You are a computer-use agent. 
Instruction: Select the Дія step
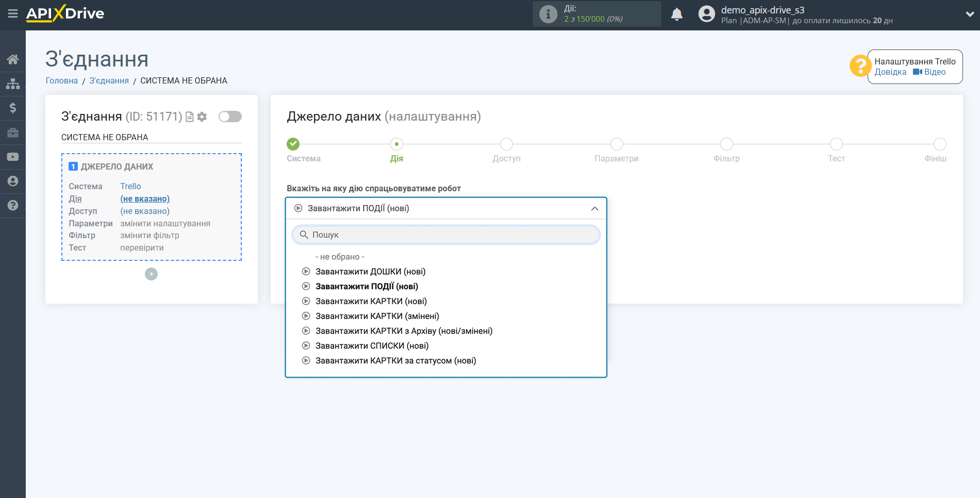point(396,144)
